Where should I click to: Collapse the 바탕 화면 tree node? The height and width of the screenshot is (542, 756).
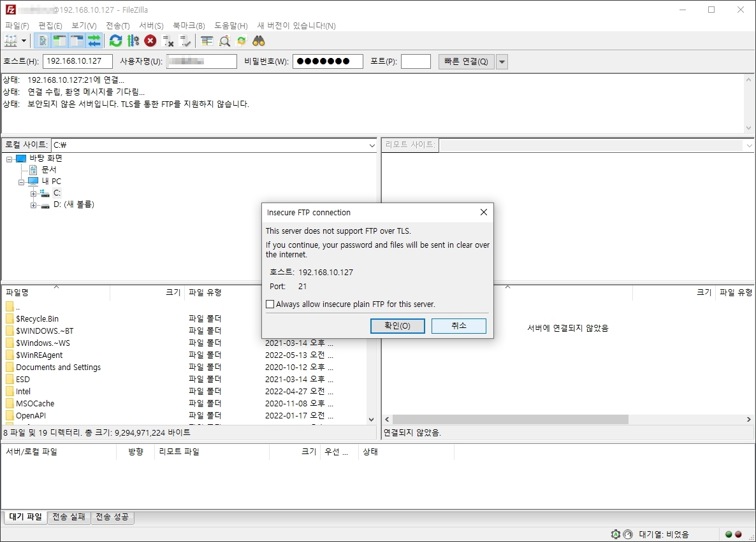click(9, 159)
